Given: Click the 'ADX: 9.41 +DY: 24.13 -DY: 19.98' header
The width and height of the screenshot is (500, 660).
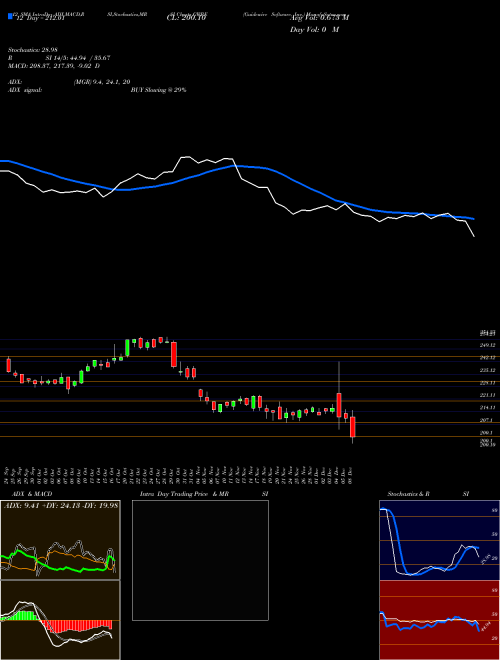Looking at the screenshot, I should tap(61, 505).
